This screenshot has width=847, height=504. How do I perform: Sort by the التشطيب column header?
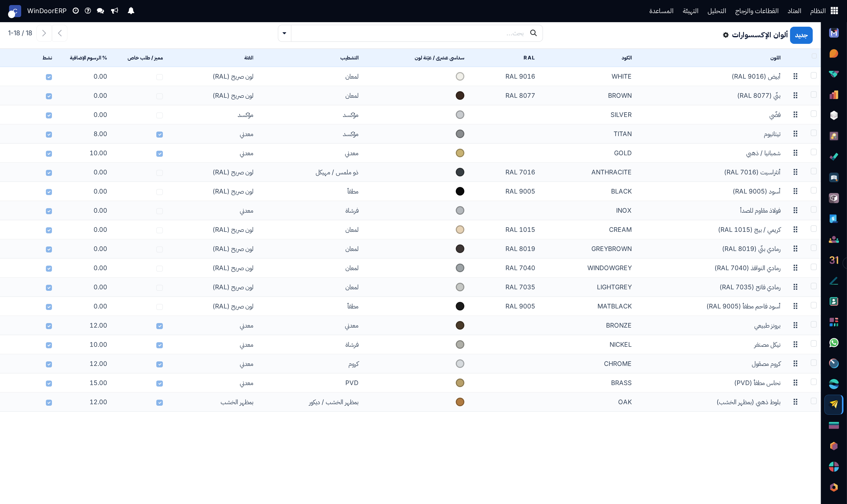pos(349,58)
